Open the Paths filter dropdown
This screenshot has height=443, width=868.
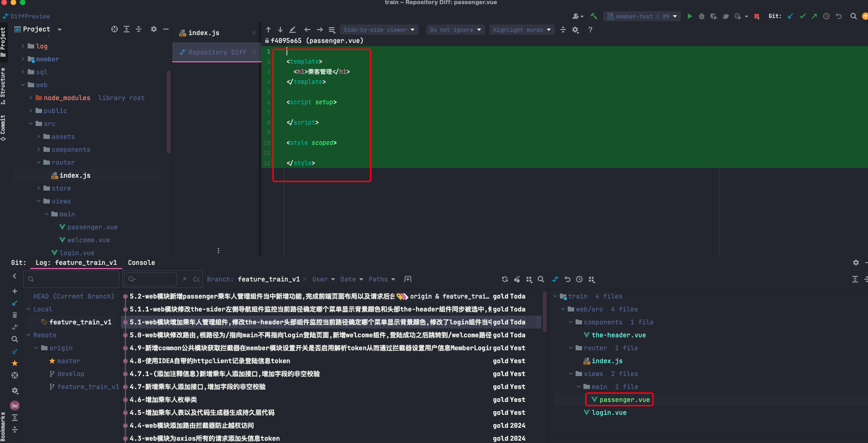[x=382, y=279]
